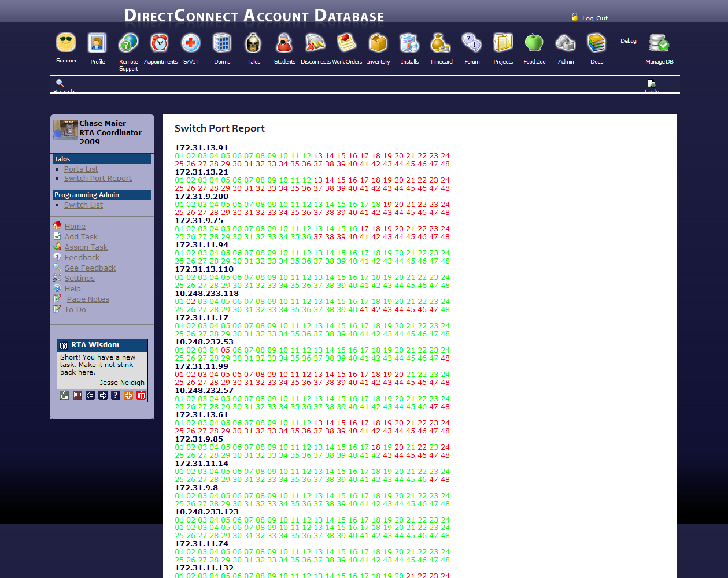This screenshot has height=578, width=728.
Task: Open the See Feedback link
Action: 90,268
